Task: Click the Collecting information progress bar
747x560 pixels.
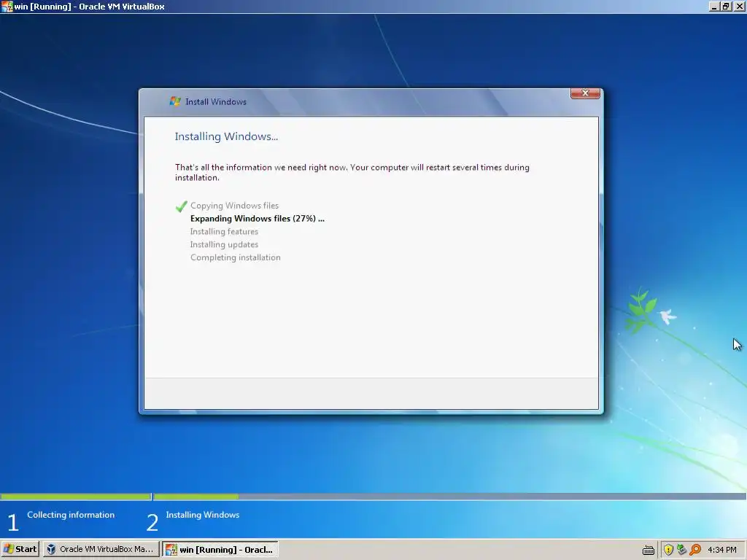Action: point(76,497)
